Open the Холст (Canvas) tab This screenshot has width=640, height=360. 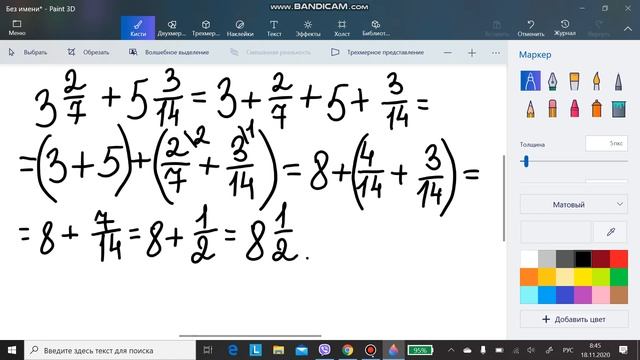click(342, 28)
